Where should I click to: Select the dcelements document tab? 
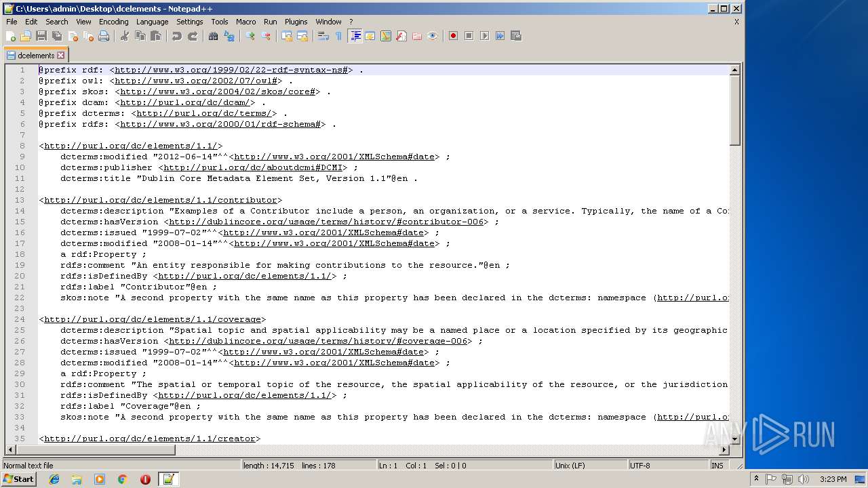tap(36, 56)
